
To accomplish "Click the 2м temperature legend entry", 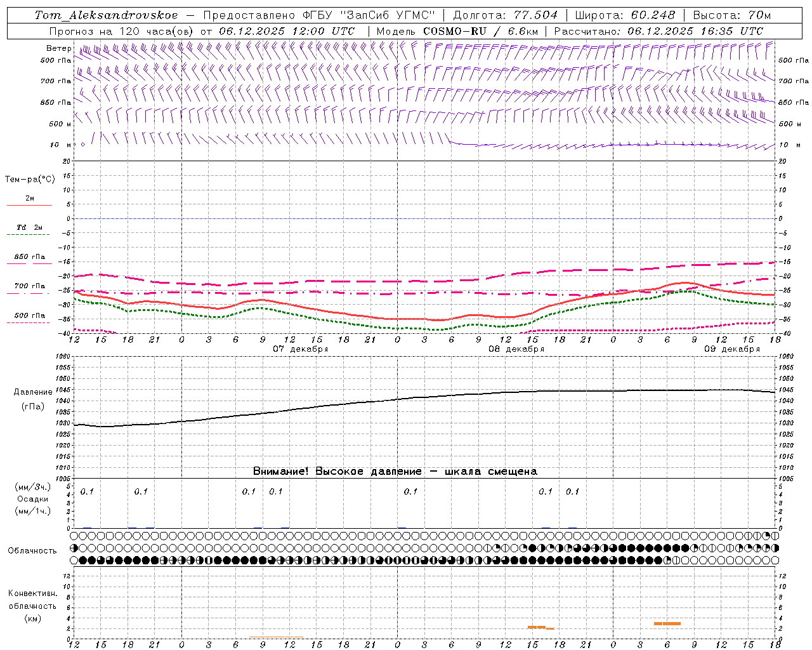I will pyautogui.click(x=30, y=199).
